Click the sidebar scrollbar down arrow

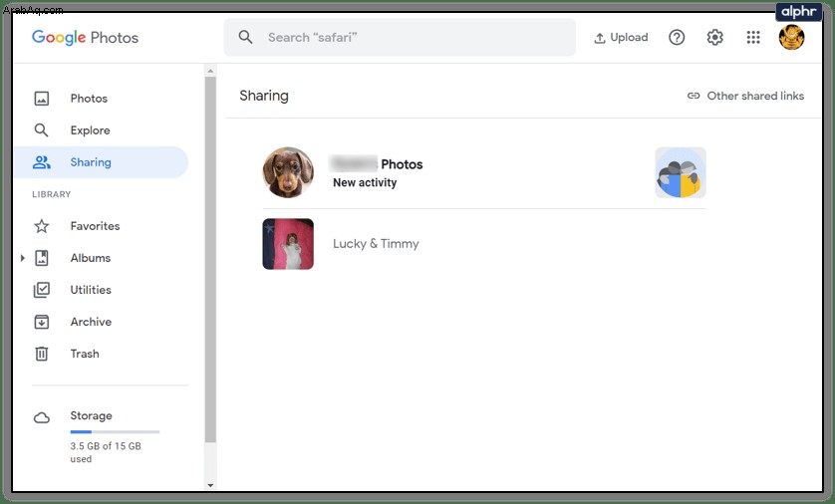click(x=210, y=485)
